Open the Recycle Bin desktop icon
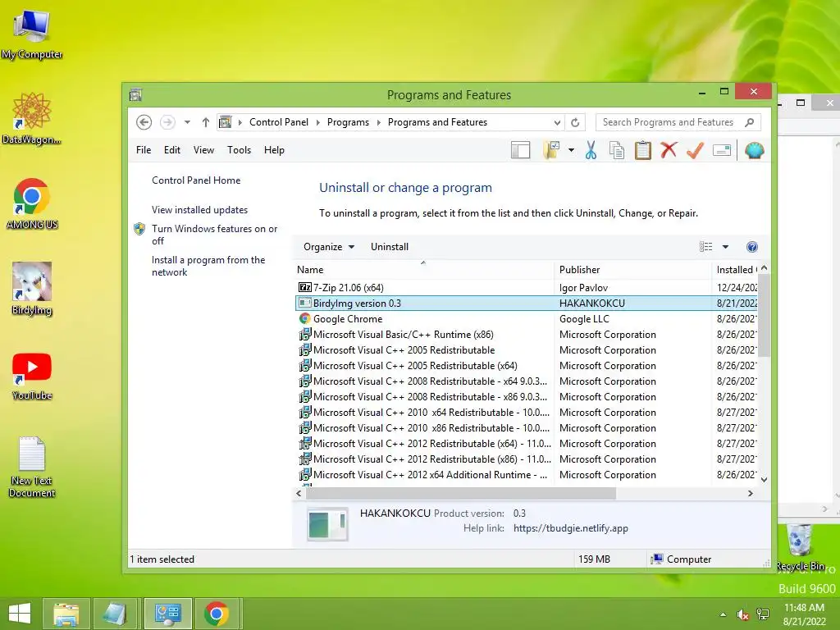This screenshot has height=630, width=840. (x=800, y=547)
